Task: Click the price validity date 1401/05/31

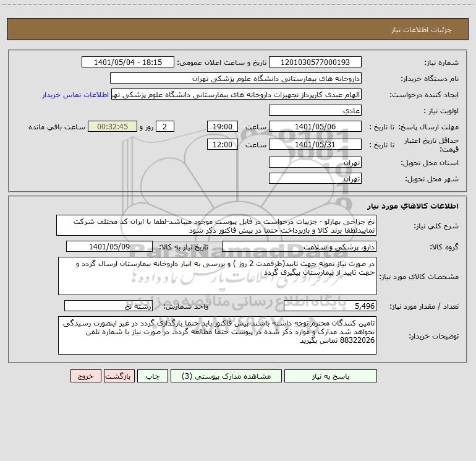Action: (315, 145)
